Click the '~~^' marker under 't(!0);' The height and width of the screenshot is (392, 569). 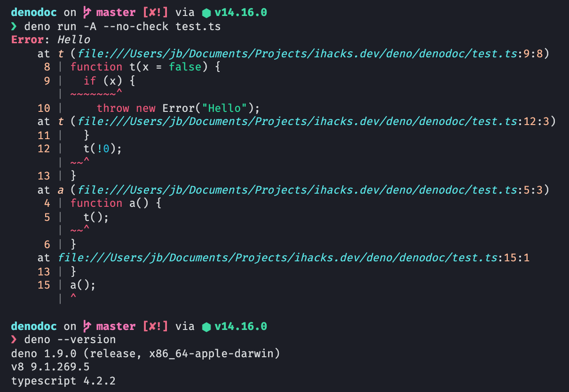tap(80, 161)
